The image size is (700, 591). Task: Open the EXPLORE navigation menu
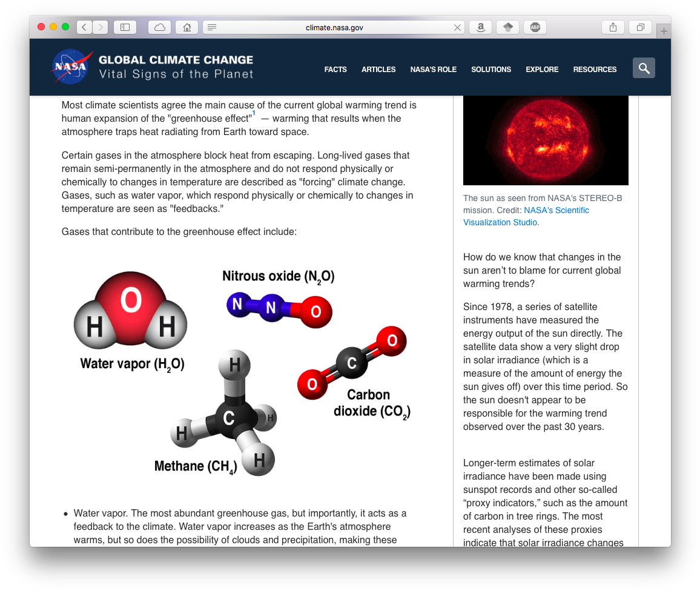(541, 70)
